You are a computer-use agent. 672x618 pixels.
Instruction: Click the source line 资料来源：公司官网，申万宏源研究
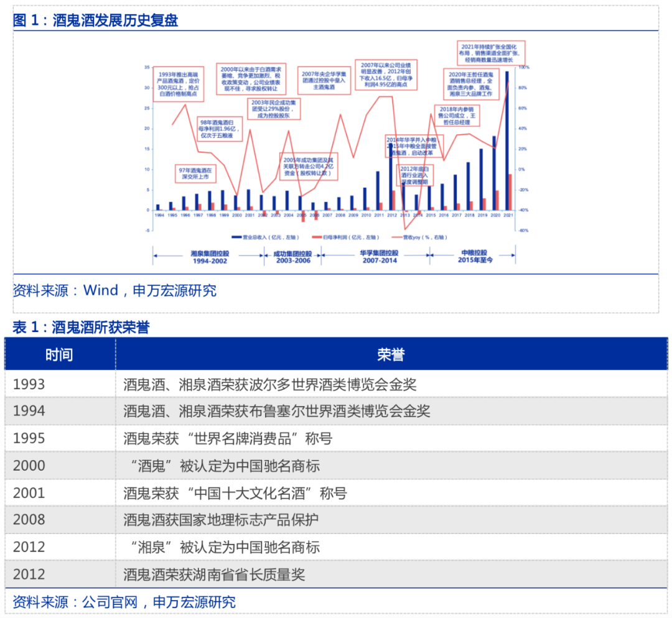pyautogui.click(x=124, y=602)
